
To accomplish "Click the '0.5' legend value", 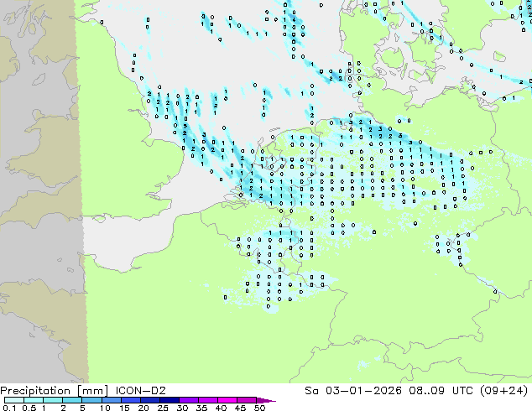I will coord(29,408).
